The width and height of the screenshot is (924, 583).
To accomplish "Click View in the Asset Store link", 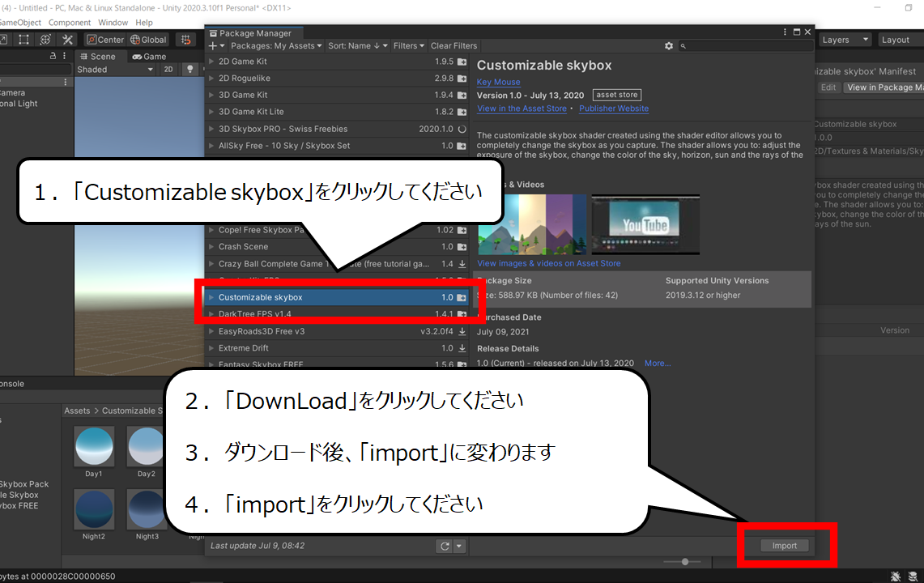I will pos(522,109).
